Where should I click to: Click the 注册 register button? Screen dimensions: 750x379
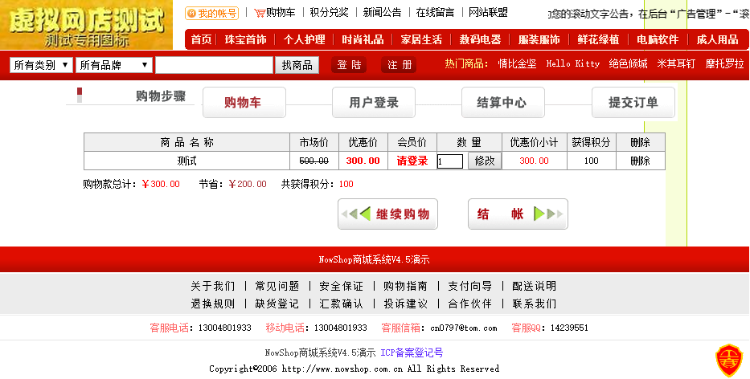click(x=399, y=65)
